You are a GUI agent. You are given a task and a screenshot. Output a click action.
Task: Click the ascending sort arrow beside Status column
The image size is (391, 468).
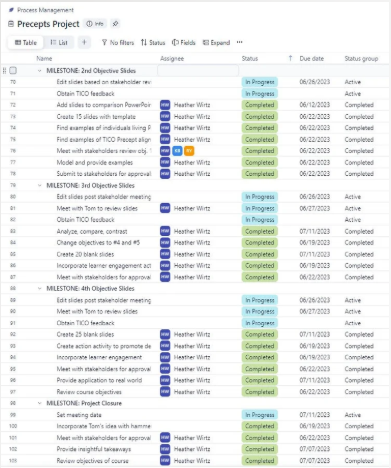click(290, 58)
